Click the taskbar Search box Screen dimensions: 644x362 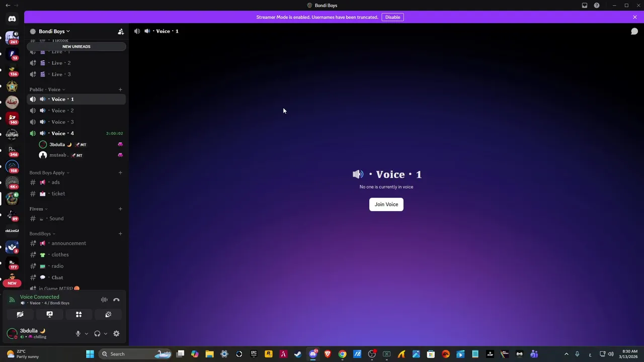tap(135, 354)
